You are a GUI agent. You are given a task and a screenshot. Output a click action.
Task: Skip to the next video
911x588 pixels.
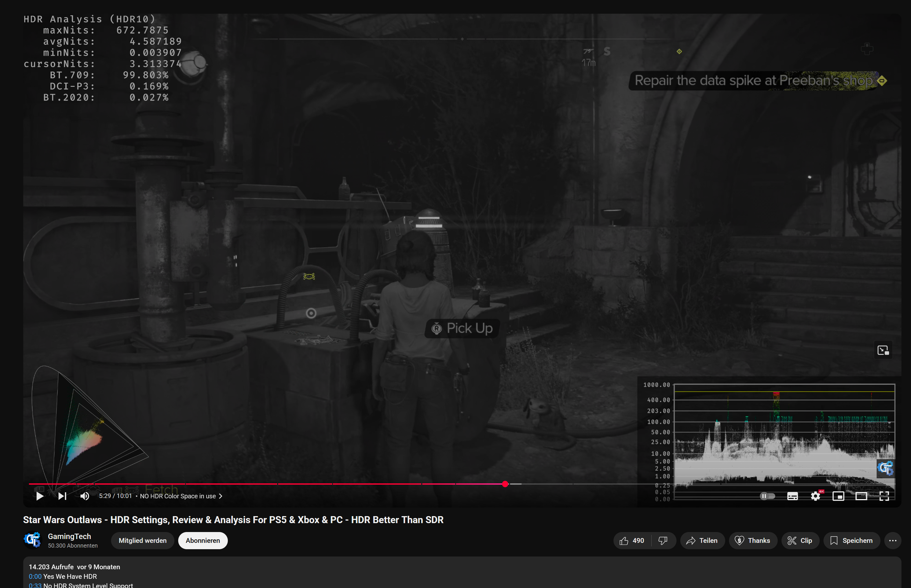(x=62, y=495)
